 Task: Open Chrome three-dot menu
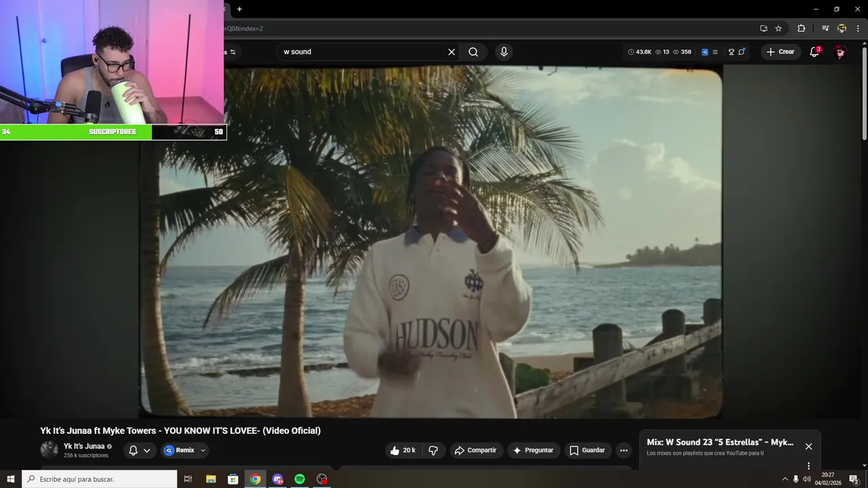pyautogui.click(x=858, y=28)
